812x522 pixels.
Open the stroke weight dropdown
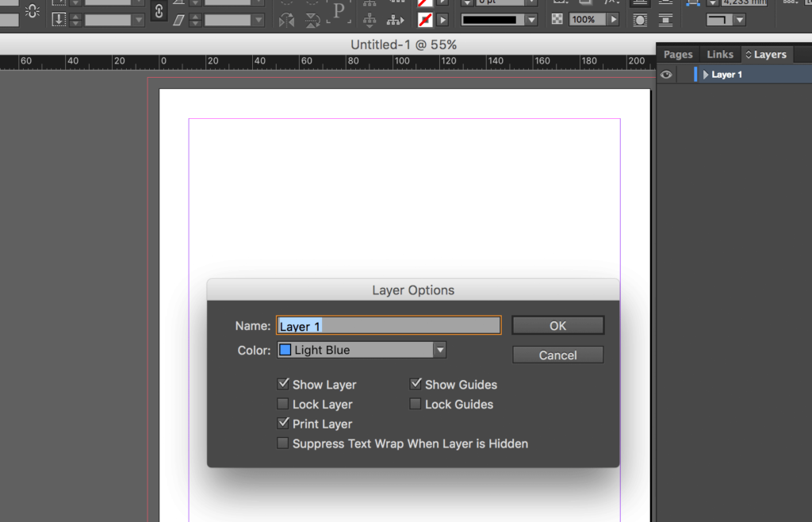tap(530, 2)
